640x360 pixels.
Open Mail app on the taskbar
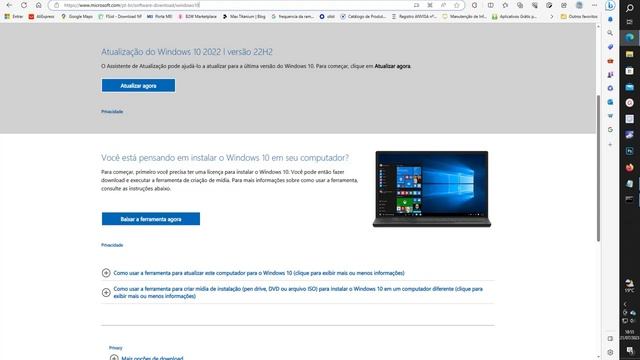click(x=629, y=87)
